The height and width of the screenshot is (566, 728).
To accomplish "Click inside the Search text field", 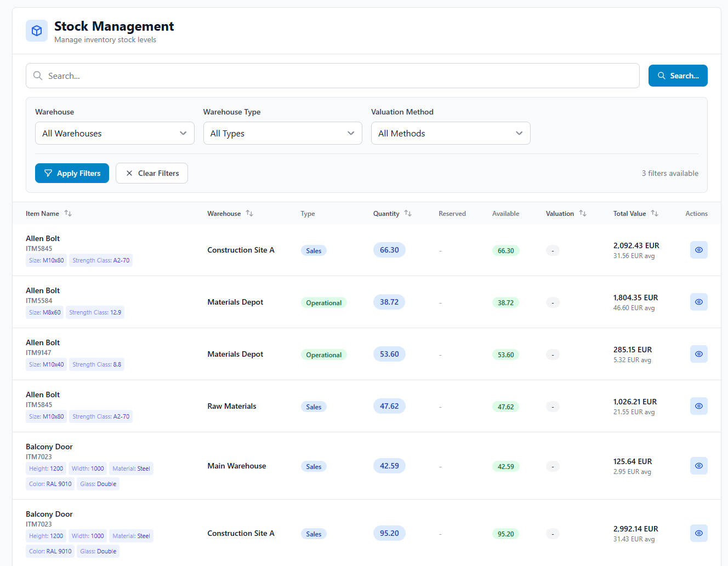I will [x=274, y=76].
